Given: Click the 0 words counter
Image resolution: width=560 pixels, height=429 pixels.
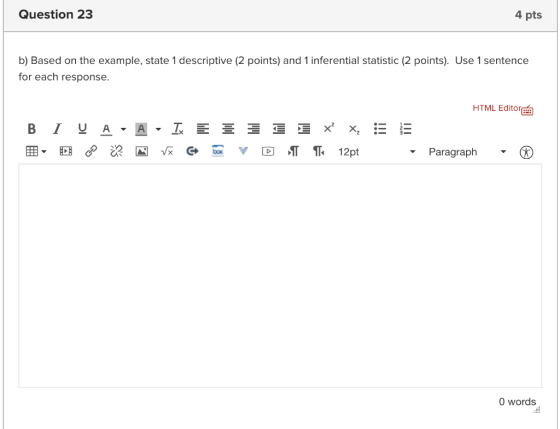Looking at the screenshot, I should (517, 402).
